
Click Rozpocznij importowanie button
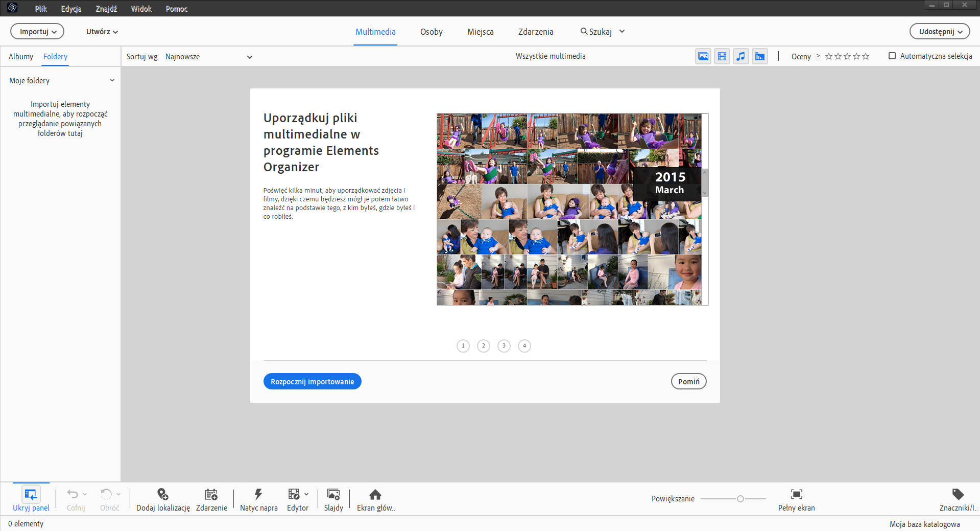point(313,381)
